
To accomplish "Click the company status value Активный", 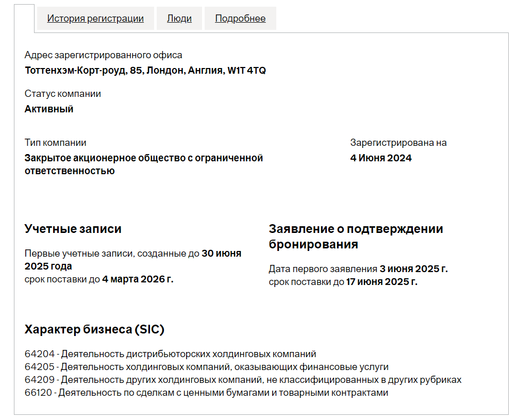I will (x=49, y=109).
